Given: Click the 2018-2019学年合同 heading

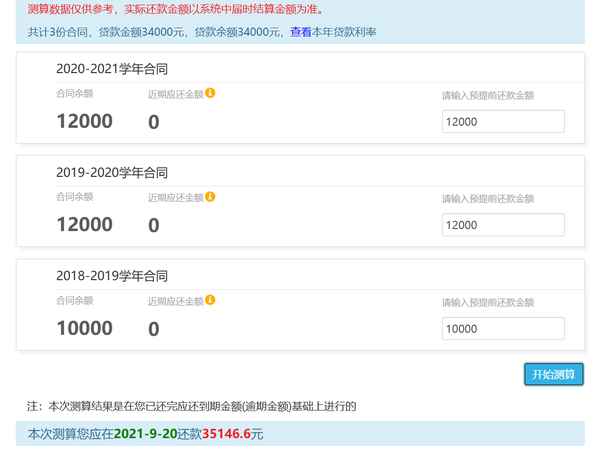Looking at the screenshot, I should [x=112, y=276].
